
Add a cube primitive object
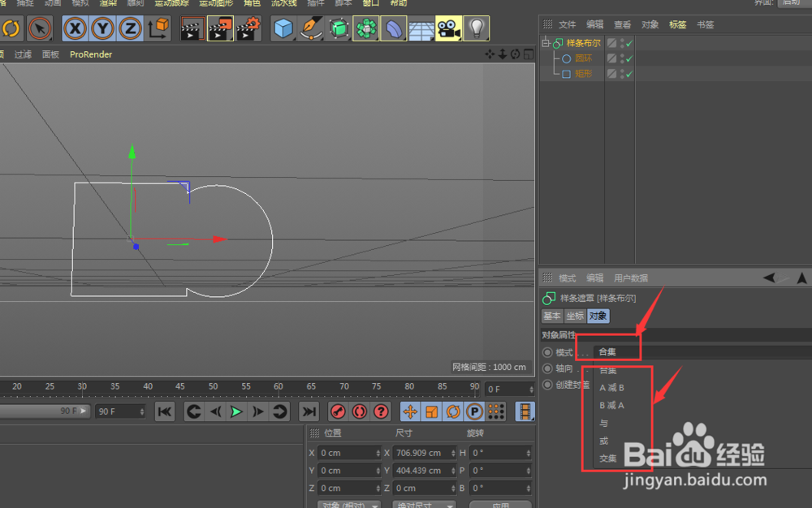tap(283, 29)
